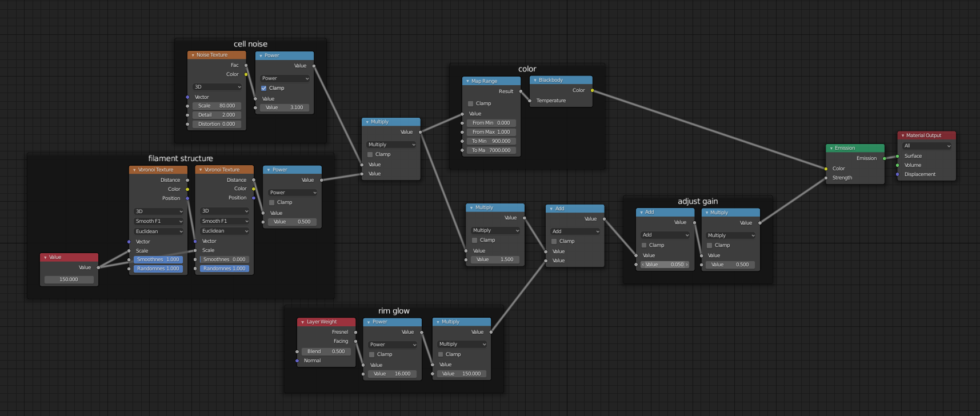This screenshot has height=416, width=980.
Task: Disable Clamp on Power node valued 3.100
Action: (x=264, y=88)
